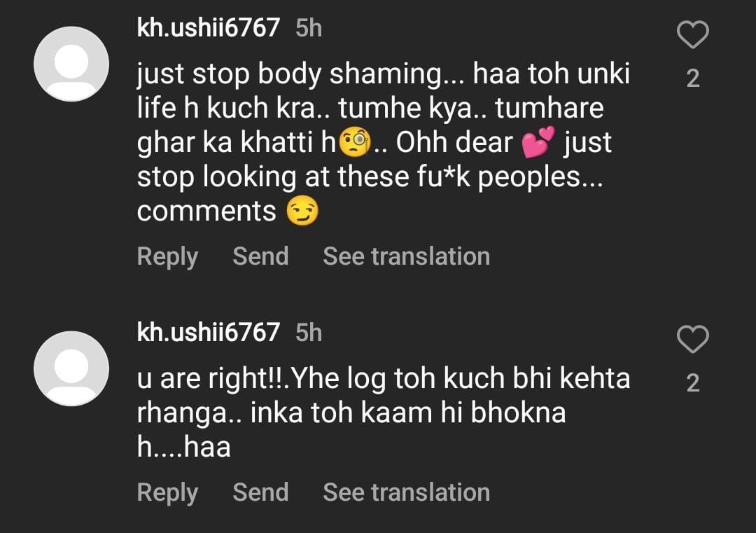See translation of the "u are right" comment
The width and height of the screenshot is (756, 533).
coord(406,492)
